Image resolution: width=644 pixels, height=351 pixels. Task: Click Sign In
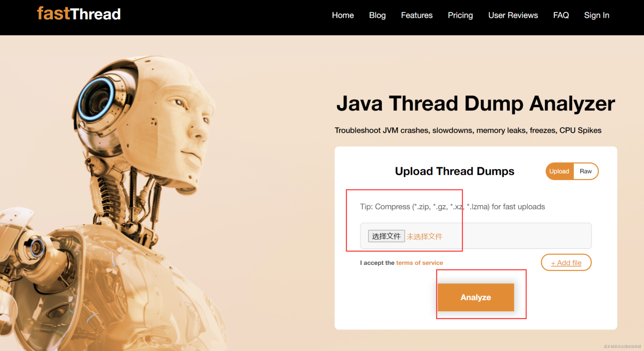coord(596,15)
